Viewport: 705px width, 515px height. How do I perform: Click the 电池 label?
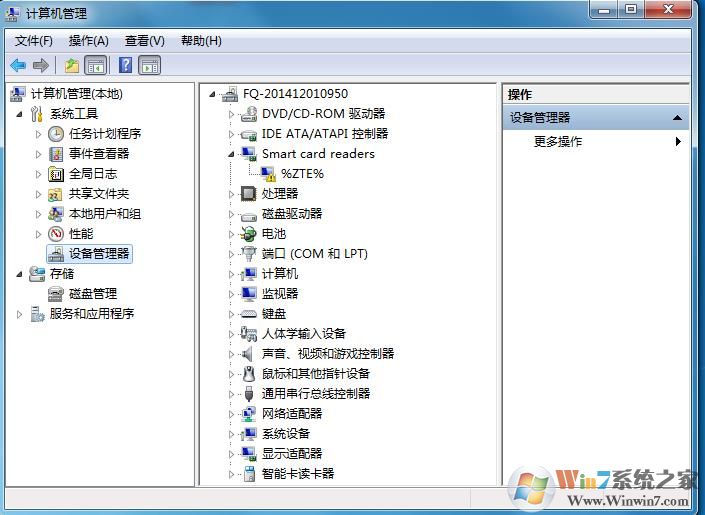(x=274, y=234)
